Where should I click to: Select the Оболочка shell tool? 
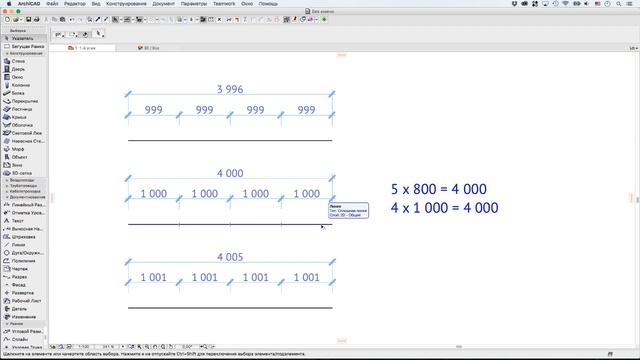coord(24,125)
